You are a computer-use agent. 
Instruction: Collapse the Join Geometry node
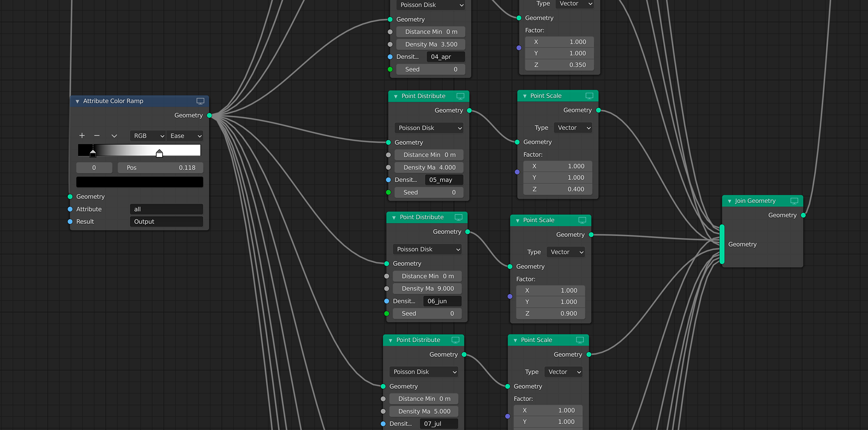coord(729,201)
